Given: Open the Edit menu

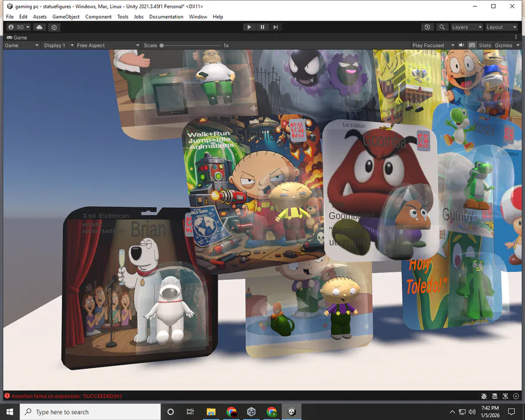Looking at the screenshot, I should coord(23,17).
